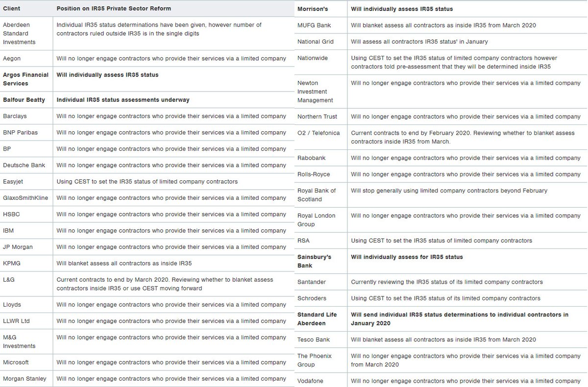Click the 'Morrison's' client name

tap(313, 9)
